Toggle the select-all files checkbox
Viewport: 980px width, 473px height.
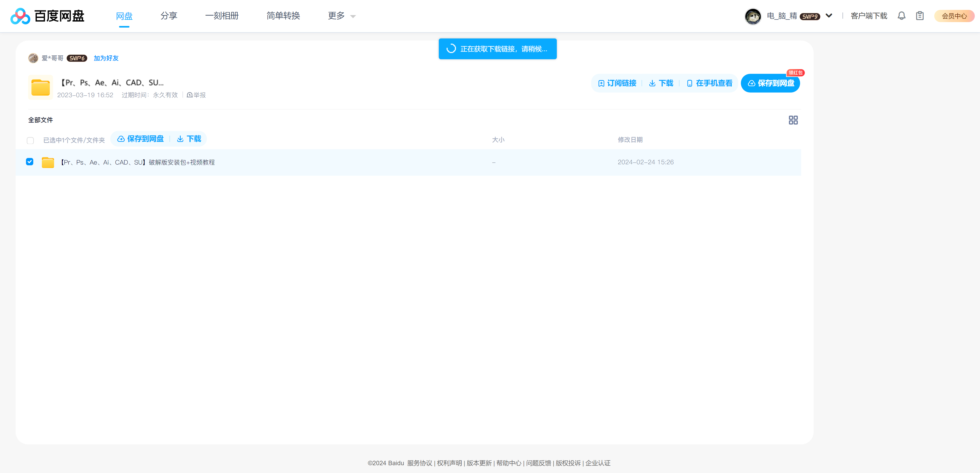point(30,140)
